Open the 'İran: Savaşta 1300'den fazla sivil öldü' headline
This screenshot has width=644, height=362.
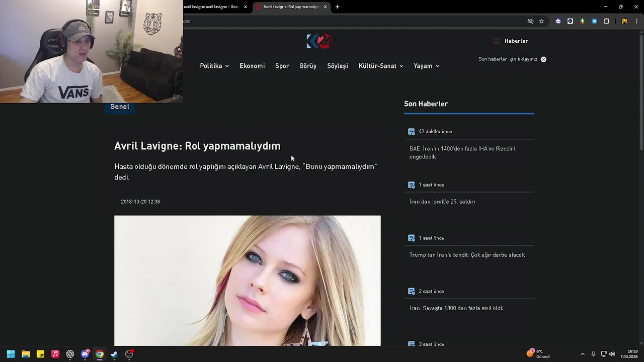456,308
